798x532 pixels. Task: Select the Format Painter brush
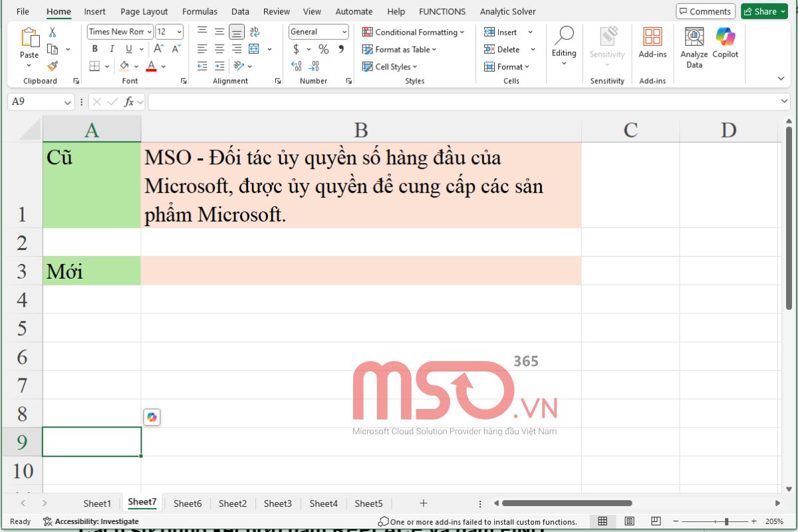coord(53,66)
